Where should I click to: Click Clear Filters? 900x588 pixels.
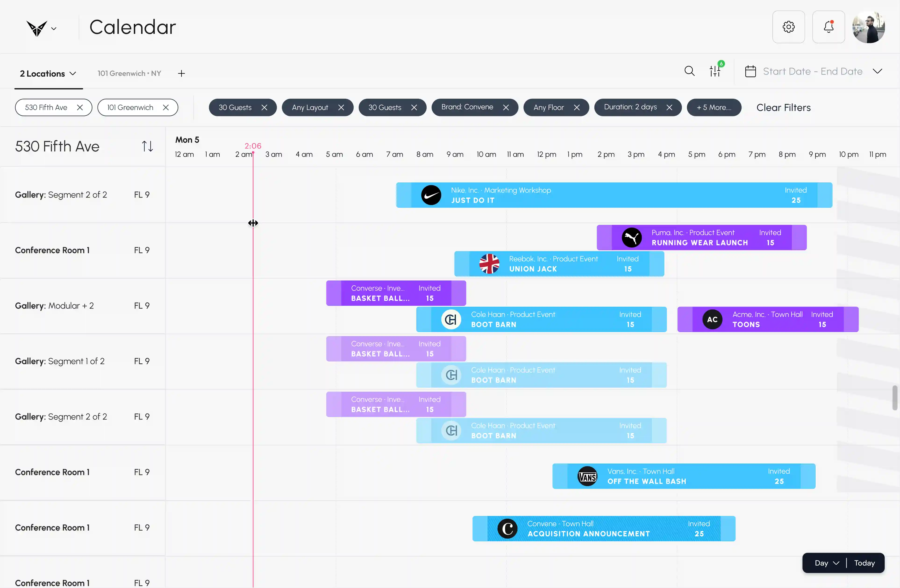tap(784, 108)
